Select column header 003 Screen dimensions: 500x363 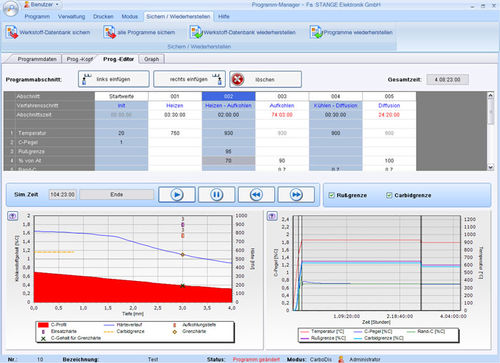[x=282, y=96]
